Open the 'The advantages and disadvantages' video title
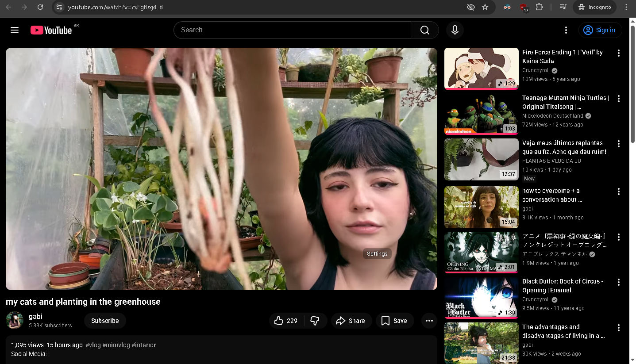The height and width of the screenshot is (364, 636). tap(563, 331)
